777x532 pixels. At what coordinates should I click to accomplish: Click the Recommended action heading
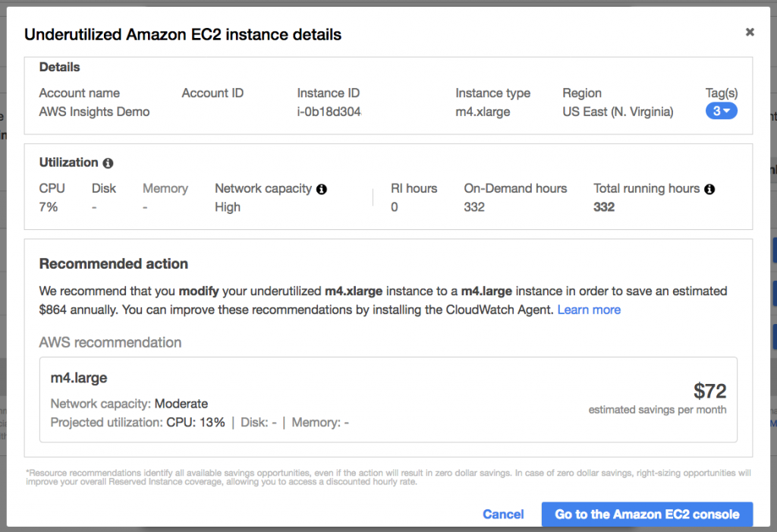coord(114,264)
